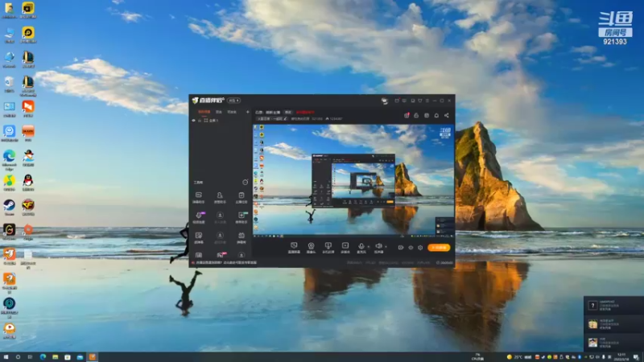The width and height of the screenshot is (644, 362).
Task: Toggle the preview eye icon near start button
Action: point(411,248)
